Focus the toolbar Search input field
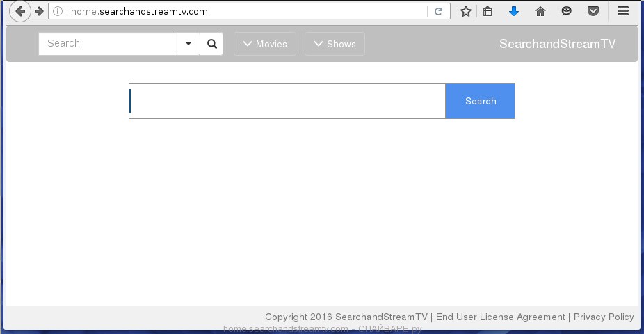 click(x=108, y=44)
